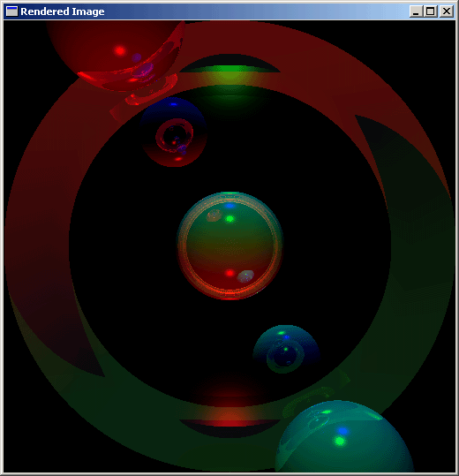Open the window system menu icon
The image size is (459, 476).
pos(11,11)
